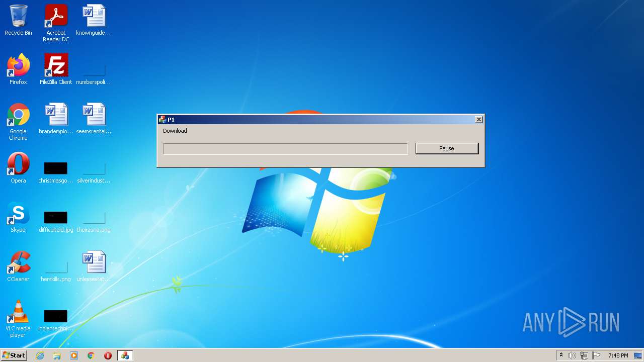Open Windows Explorer folder in taskbar
This screenshot has height=362, width=644.
pos(57,355)
